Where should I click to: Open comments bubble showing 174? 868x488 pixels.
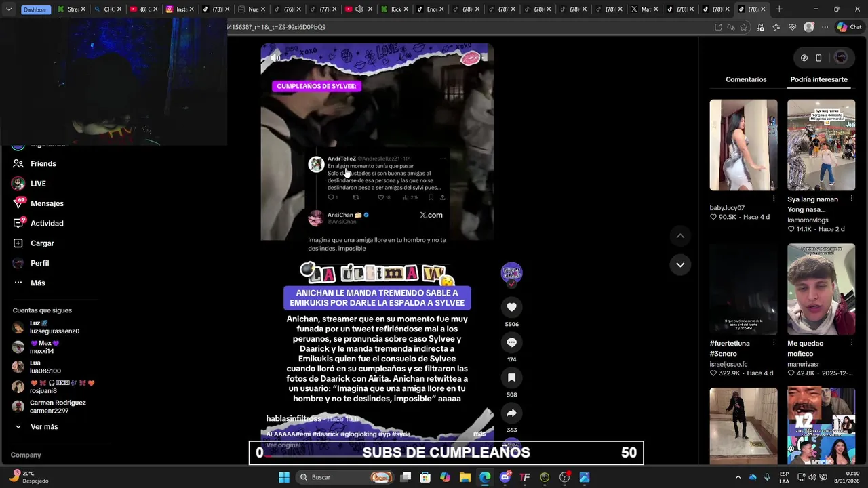(x=511, y=342)
